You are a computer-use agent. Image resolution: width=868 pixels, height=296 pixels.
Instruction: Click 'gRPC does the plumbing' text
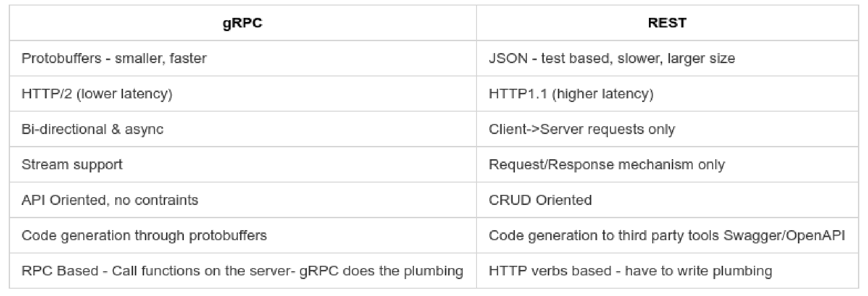coord(381,271)
